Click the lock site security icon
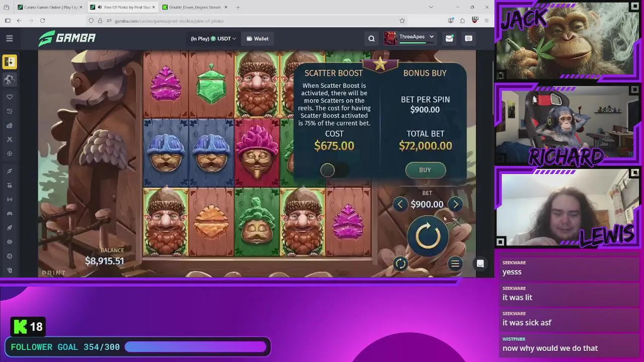 click(100, 21)
